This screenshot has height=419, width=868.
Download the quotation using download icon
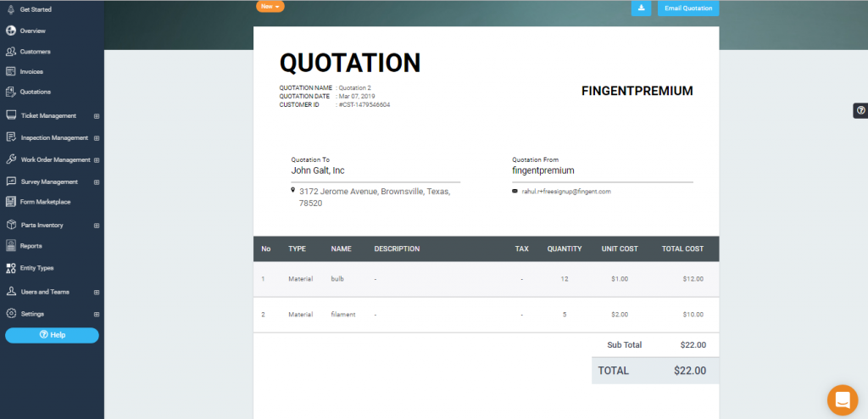641,8
